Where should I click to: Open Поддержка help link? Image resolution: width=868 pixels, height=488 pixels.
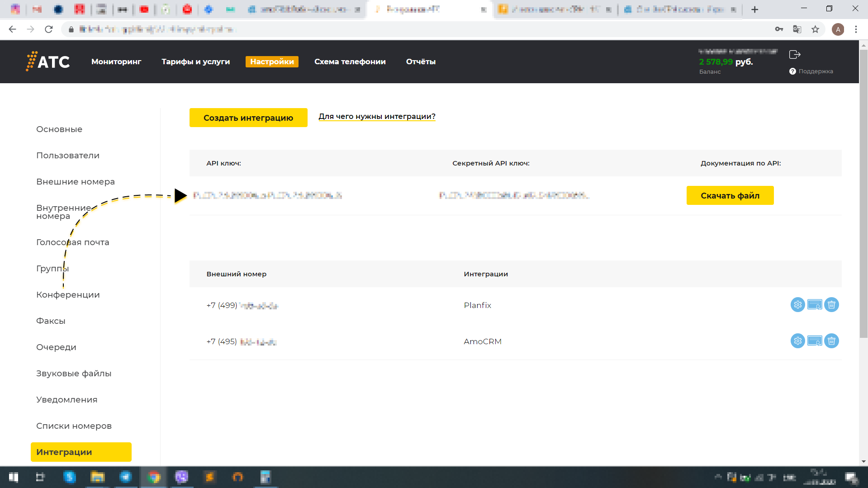tap(815, 71)
